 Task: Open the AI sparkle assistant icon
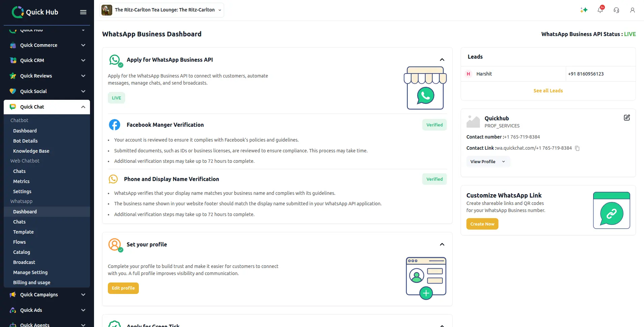click(x=584, y=10)
